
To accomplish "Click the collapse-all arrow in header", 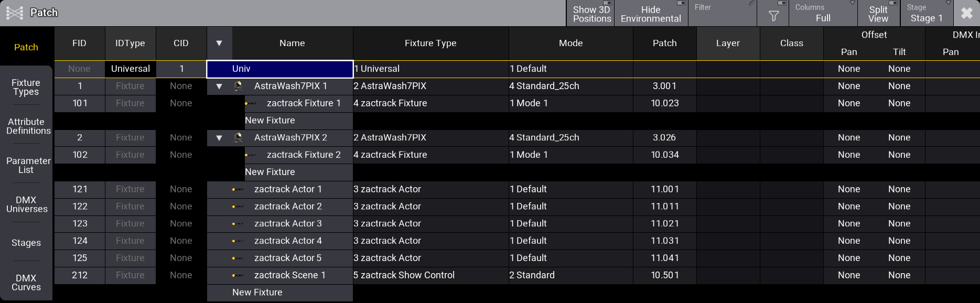I will click(x=219, y=43).
